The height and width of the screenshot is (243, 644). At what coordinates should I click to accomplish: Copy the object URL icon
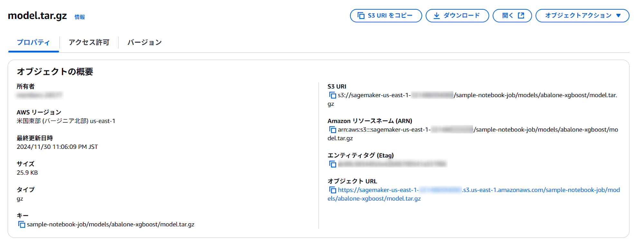coord(332,190)
